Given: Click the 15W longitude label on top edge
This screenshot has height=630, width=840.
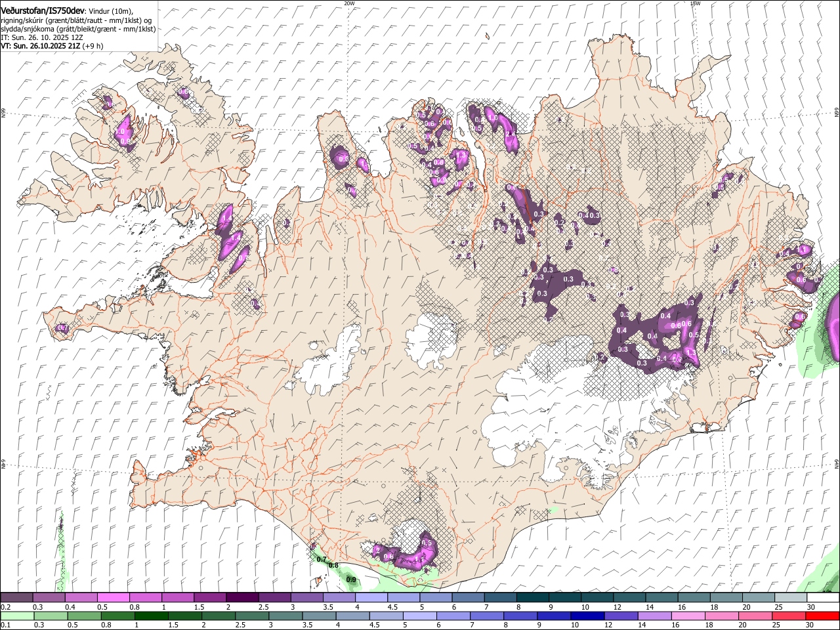Looking at the screenshot, I should [x=695, y=3].
